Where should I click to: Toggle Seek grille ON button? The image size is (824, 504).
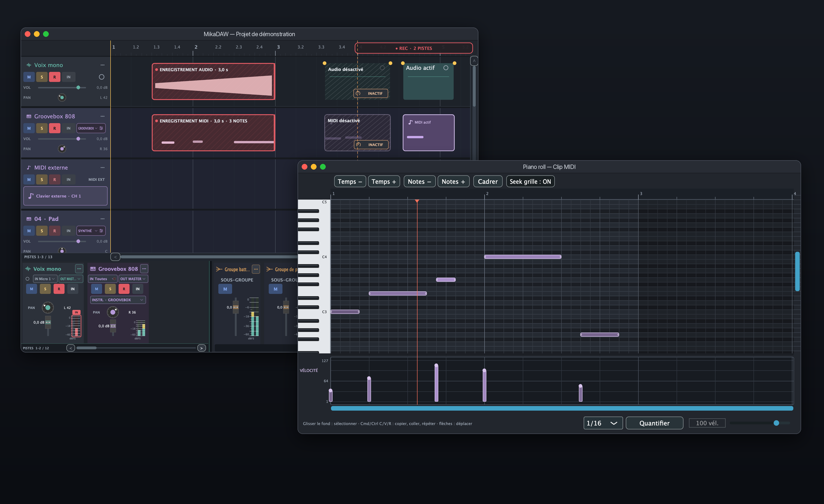tap(530, 181)
